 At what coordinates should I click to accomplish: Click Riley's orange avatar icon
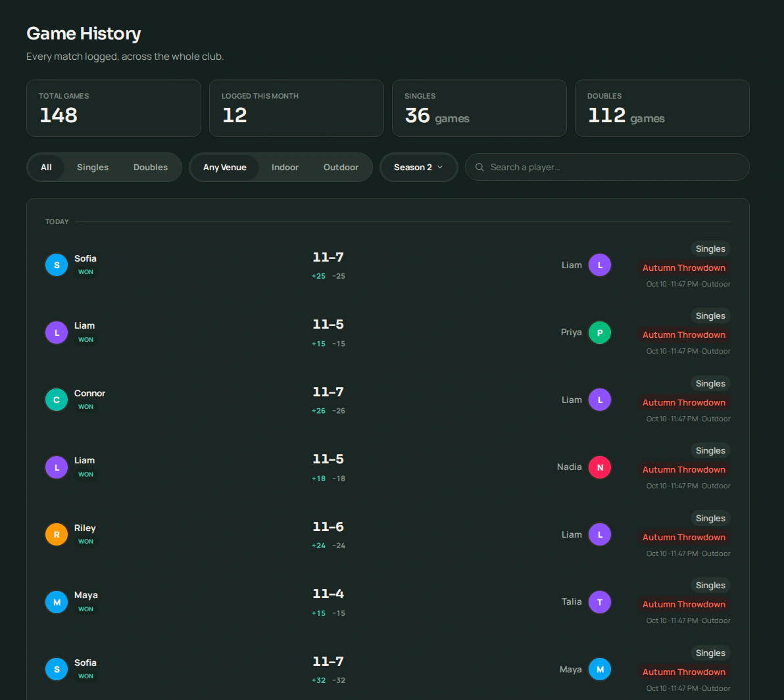pos(57,534)
